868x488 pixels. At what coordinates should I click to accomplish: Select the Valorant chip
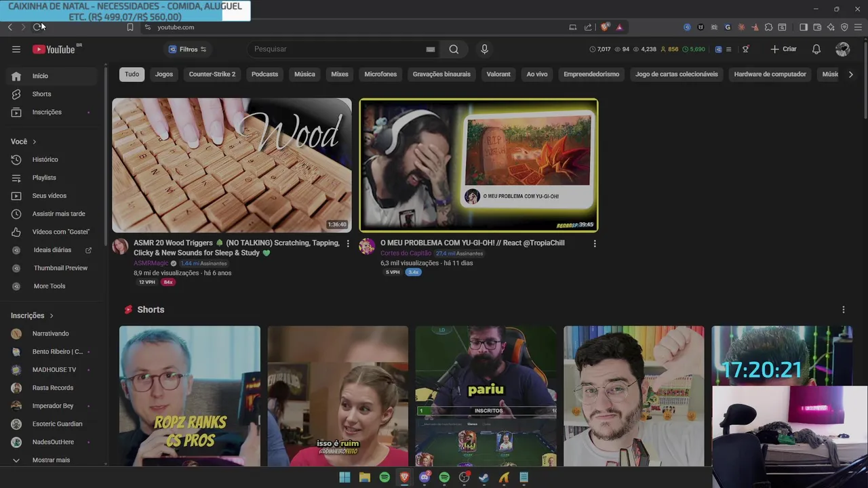[x=498, y=75]
